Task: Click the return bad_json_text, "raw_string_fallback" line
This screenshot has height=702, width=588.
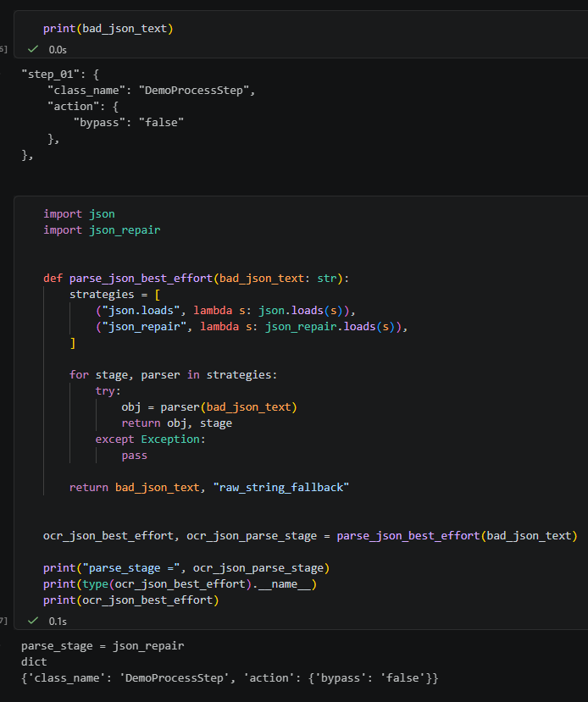Action: pos(209,488)
